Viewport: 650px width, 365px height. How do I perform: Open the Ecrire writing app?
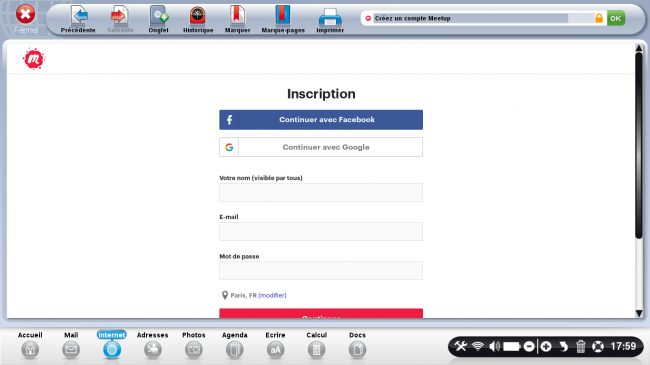tap(275, 345)
